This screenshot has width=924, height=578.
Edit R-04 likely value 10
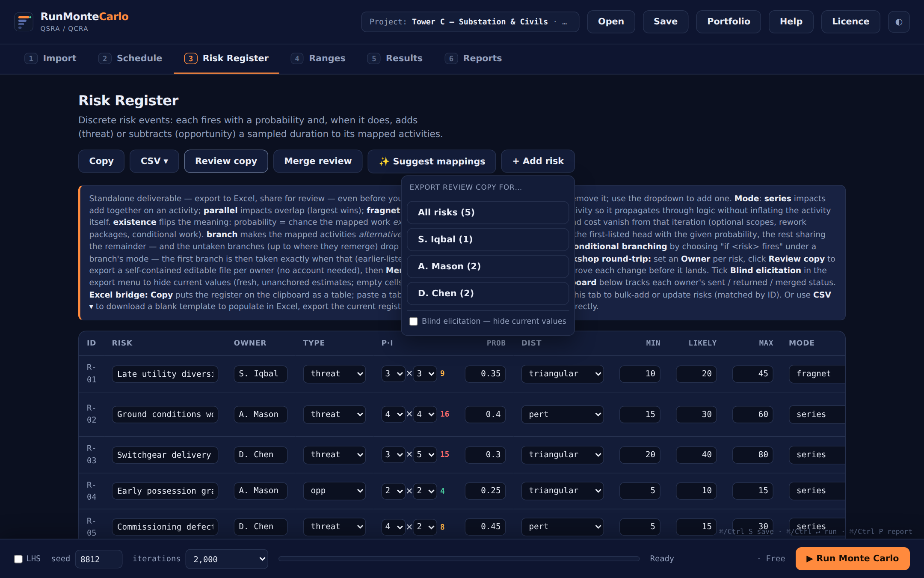(696, 491)
